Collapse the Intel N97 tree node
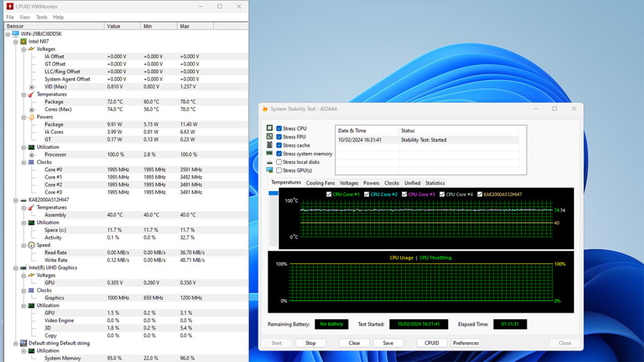Viewport: 644px width, 362px height. pos(16,42)
